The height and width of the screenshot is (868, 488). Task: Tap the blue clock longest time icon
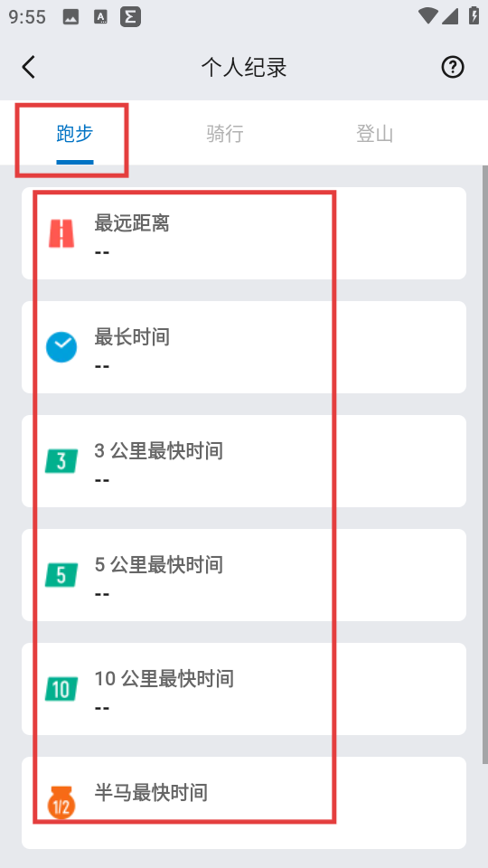[61, 347]
